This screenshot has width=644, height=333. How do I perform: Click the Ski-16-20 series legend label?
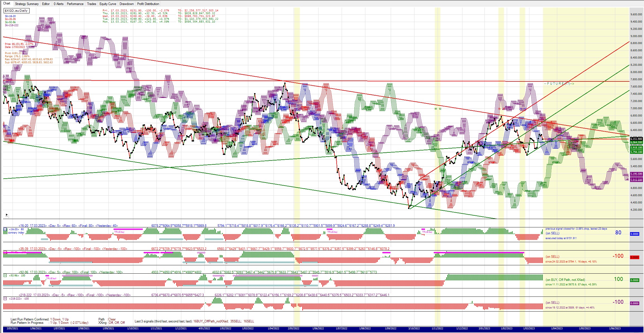(10, 16)
